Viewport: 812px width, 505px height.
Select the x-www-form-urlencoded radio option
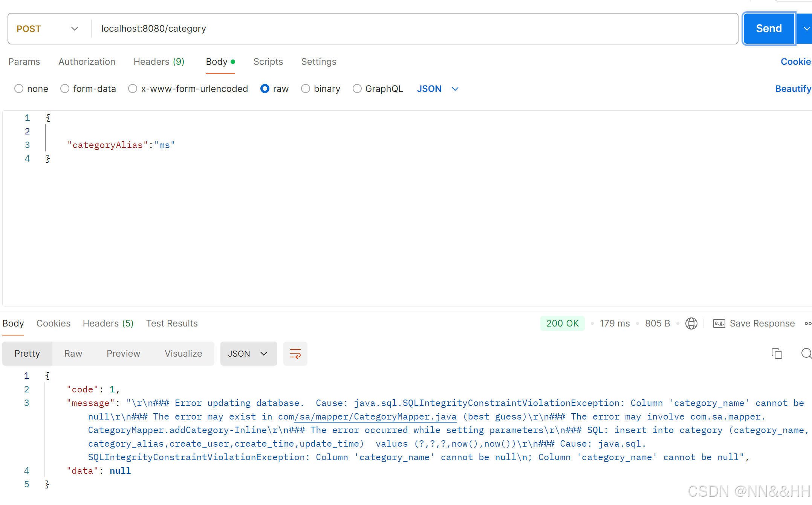click(x=133, y=88)
